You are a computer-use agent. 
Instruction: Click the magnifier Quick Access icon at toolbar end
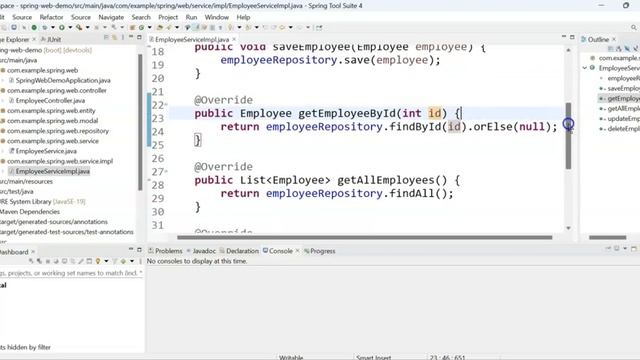pyautogui.click(x=633, y=27)
